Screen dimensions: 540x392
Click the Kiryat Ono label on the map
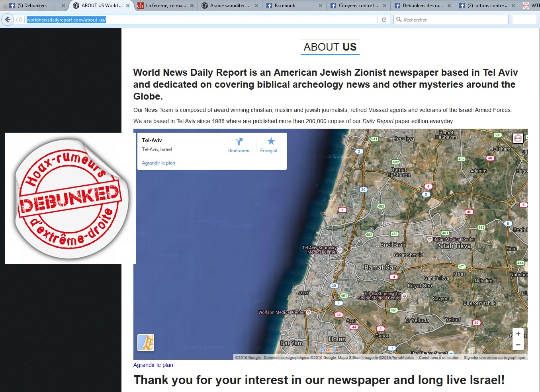(x=420, y=286)
